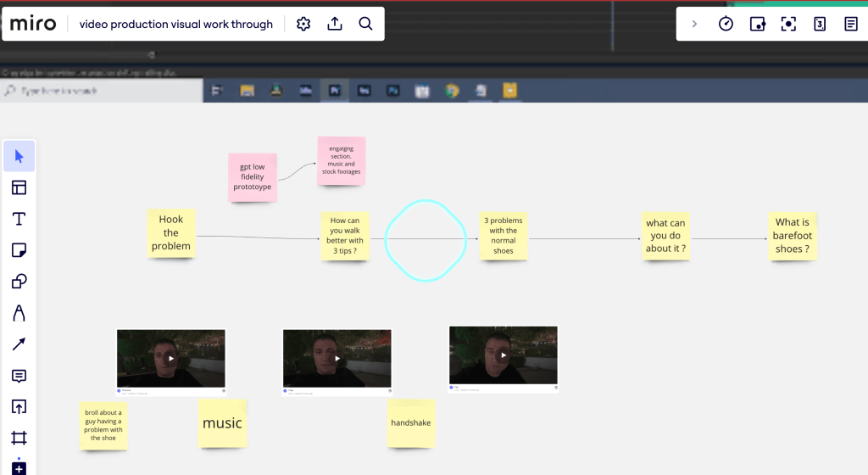
Task: Search the board with magnifier icon
Action: pyautogui.click(x=365, y=24)
